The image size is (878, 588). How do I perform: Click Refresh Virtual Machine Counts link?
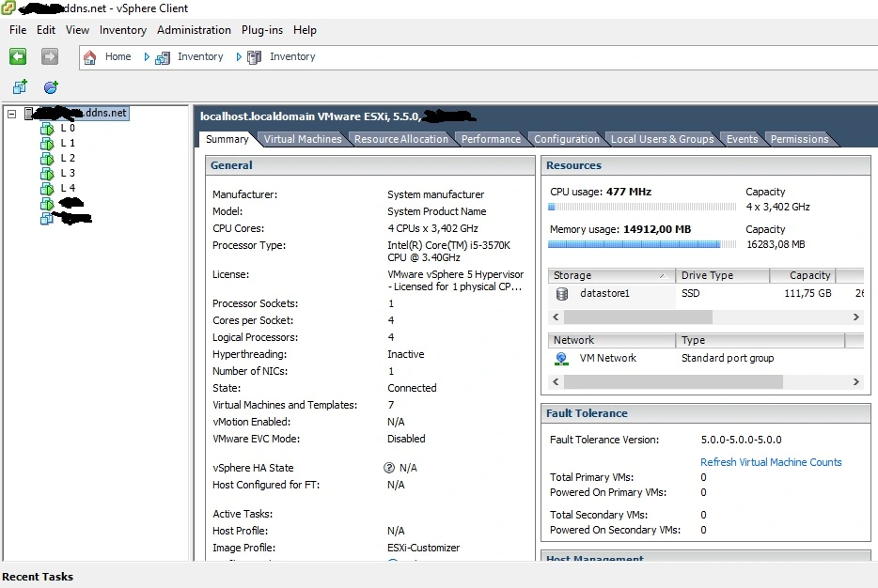771,462
